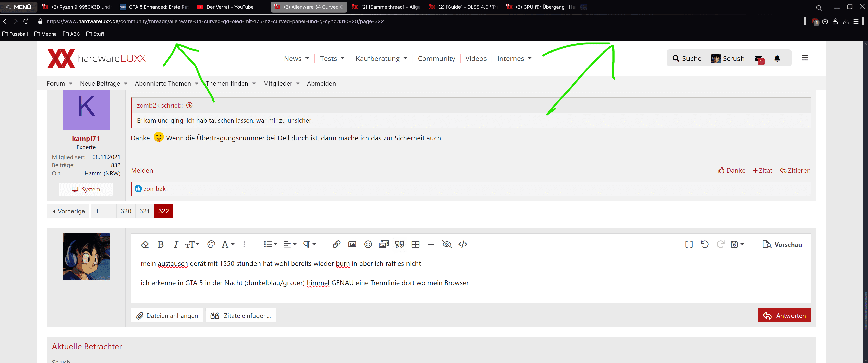Toggle BB code mode brackets

tap(689, 244)
